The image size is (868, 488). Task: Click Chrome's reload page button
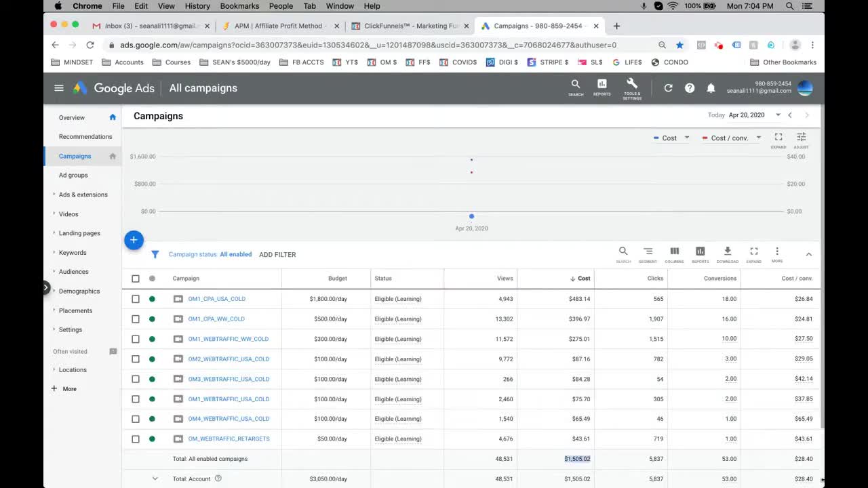point(90,45)
